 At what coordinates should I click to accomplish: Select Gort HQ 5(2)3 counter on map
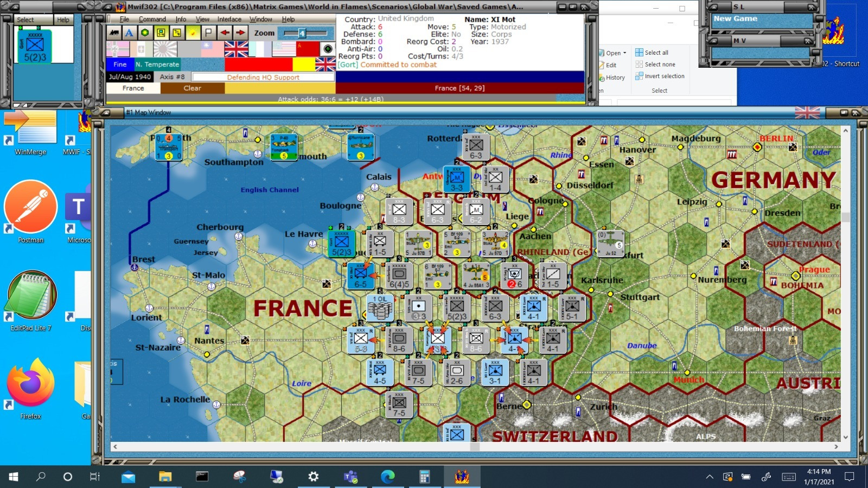[x=341, y=243]
